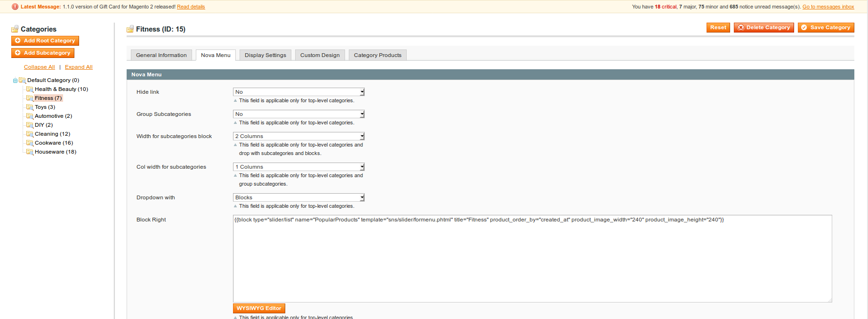This screenshot has height=319, width=868.
Task: Open the Group Subcategories dropdown
Action: [x=298, y=114]
